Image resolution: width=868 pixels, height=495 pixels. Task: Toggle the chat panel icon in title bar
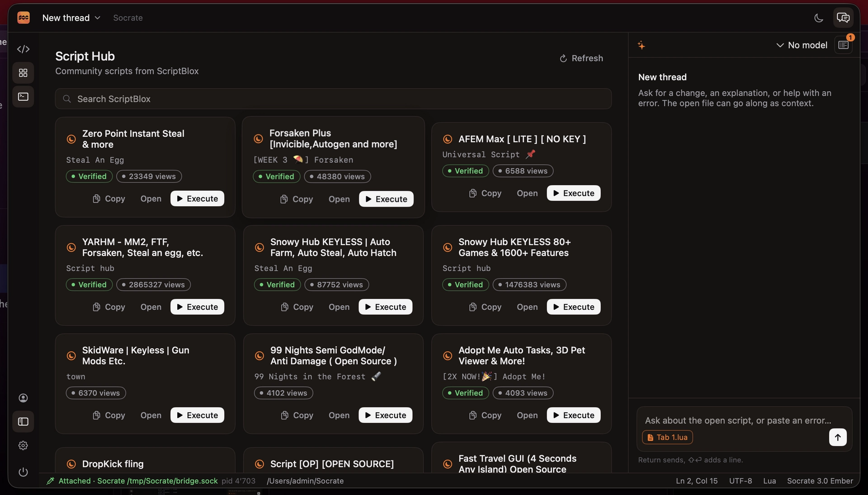pyautogui.click(x=843, y=18)
